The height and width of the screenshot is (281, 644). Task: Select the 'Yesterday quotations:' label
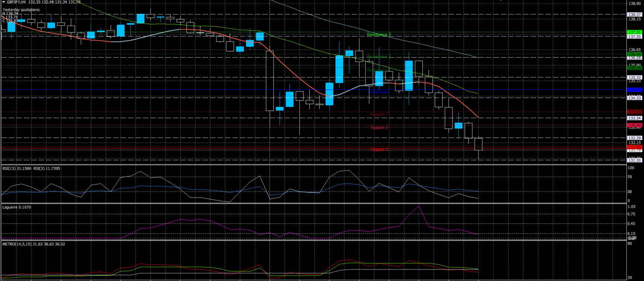pyautogui.click(x=21, y=10)
